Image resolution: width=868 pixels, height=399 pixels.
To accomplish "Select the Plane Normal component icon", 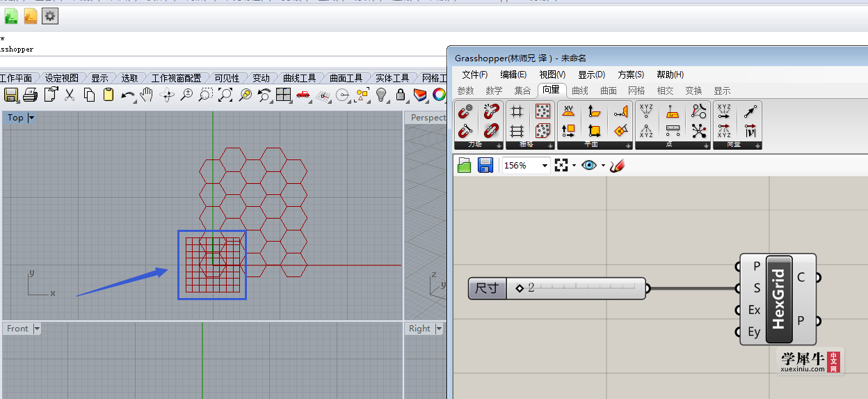I will [595, 111].
